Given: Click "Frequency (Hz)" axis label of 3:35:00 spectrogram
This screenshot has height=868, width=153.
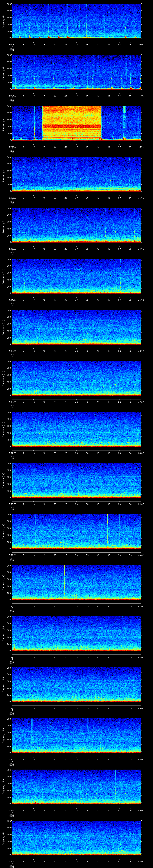Looking at the screenshot, I should click(4, 327).
